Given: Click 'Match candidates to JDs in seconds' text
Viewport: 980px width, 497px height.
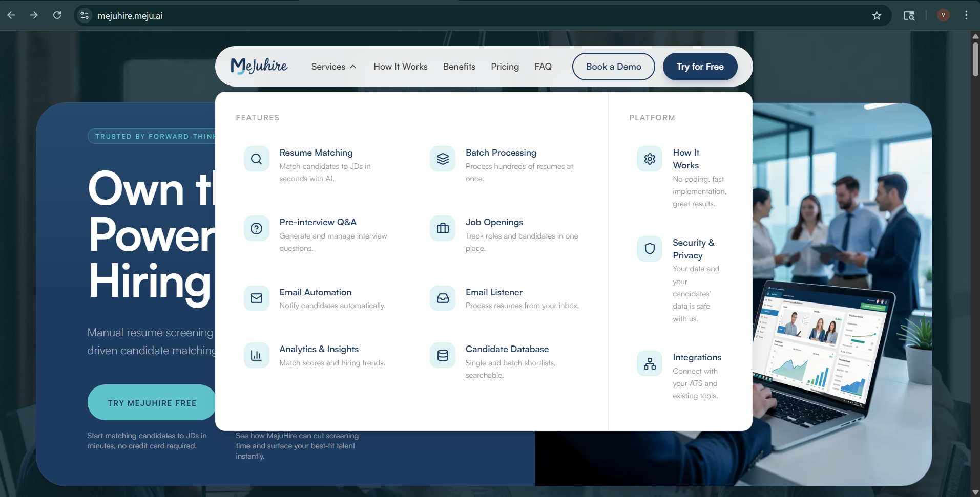Looking at the screenshot, I should (x=325, y=172).
